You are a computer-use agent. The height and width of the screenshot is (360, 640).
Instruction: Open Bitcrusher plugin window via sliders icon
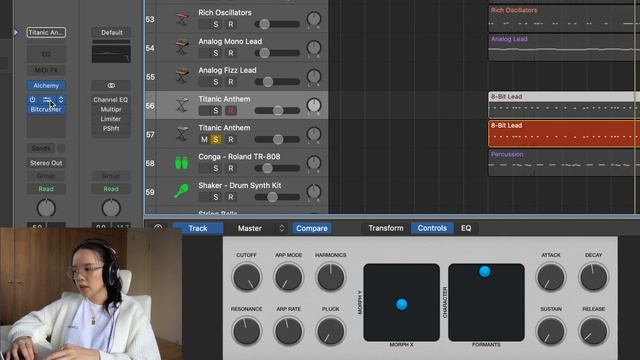(x=47, y=99)
